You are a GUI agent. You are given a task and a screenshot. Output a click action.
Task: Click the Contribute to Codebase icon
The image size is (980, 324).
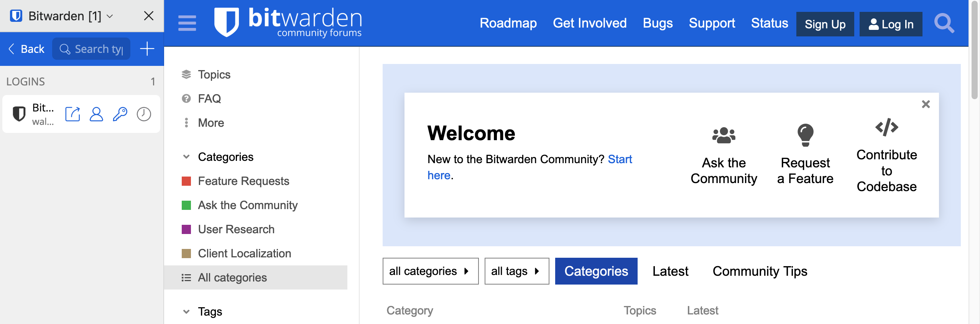click(886, 128)
